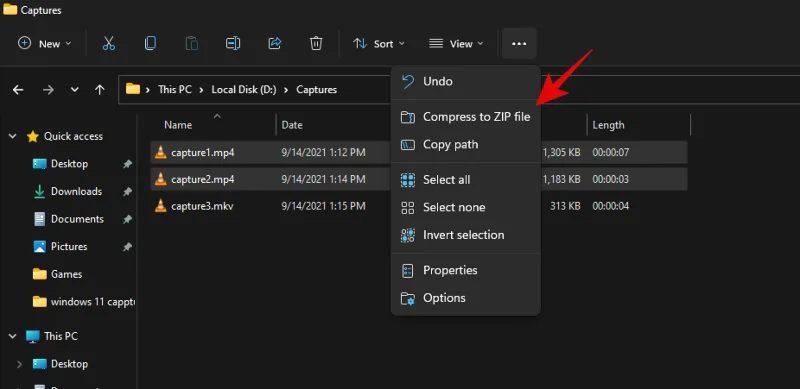Open the New dropdown menu
Viewport: 800px width, 389px height.
[44, 44]
